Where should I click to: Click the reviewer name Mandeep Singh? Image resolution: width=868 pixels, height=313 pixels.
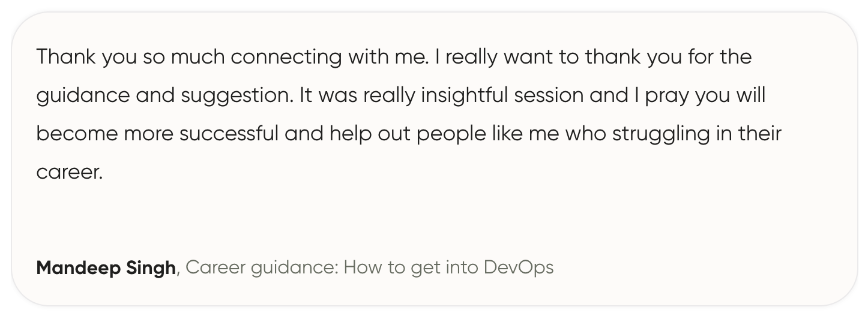point(106,267)
